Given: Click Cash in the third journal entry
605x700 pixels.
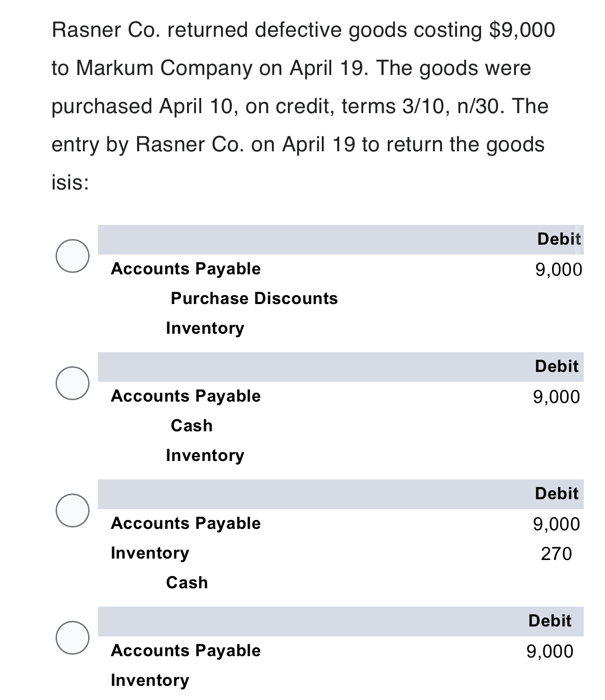Looking at the screenshot, I should (x=186, y=583).
